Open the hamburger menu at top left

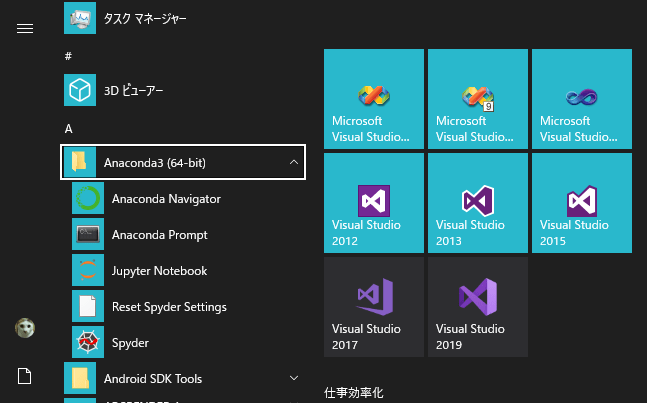point(25,28)
